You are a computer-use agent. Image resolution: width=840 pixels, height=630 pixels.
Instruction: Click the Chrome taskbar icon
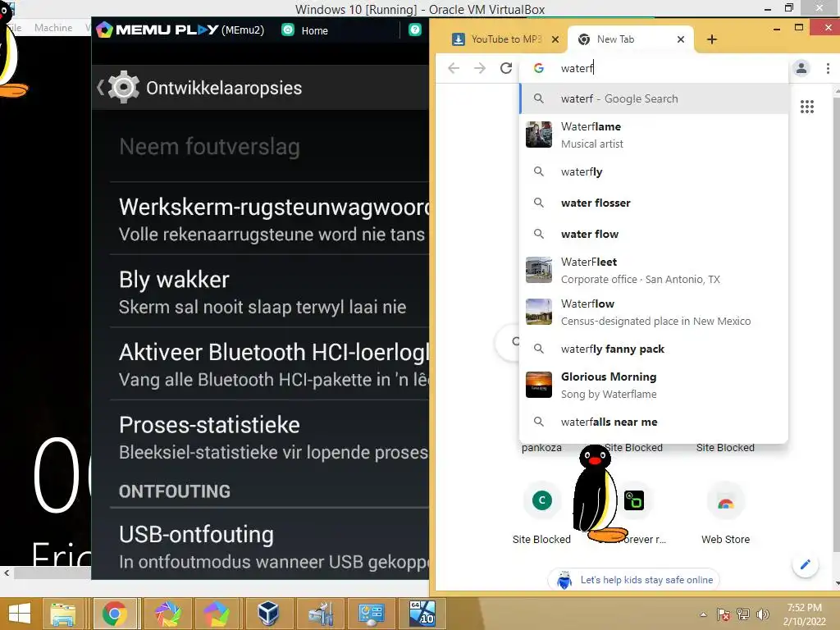pyautogui.click(x=115, y=614)
